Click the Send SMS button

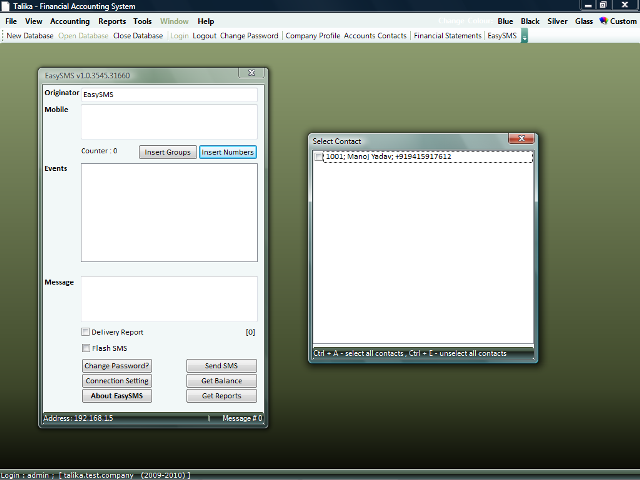pyautogui.click(x=221, y=366)
